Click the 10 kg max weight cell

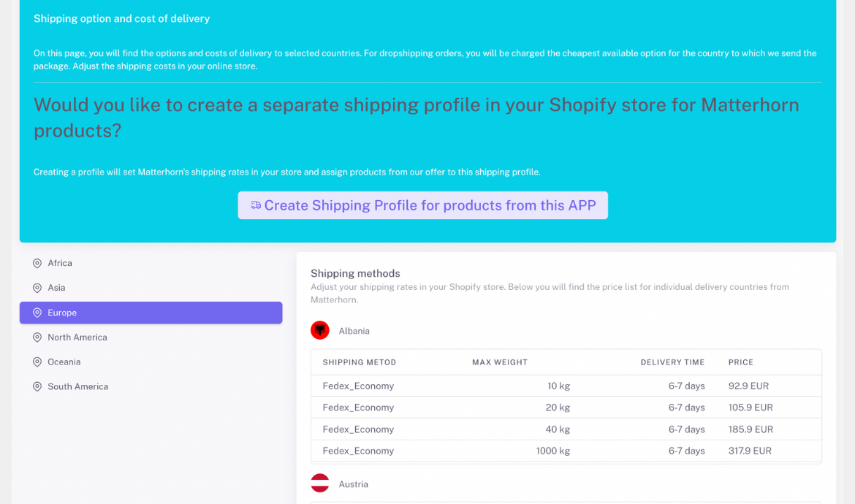(x=558, y=386)
